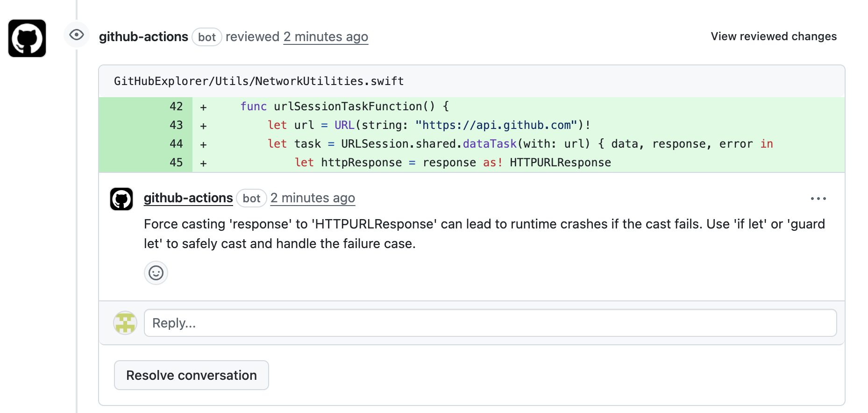
Task: Click the 'let httpResponse = response as!' line
Action: pos(453,163)
